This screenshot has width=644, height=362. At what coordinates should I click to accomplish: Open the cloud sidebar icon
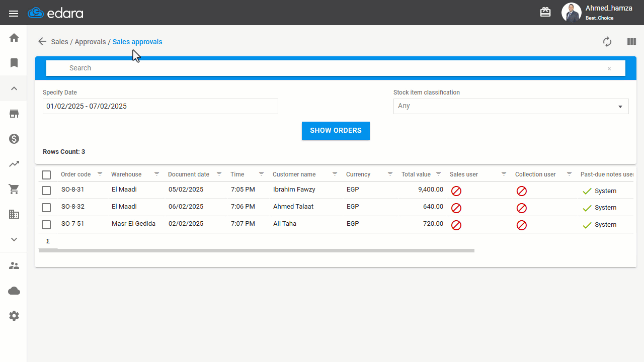[x=14, y=291]
